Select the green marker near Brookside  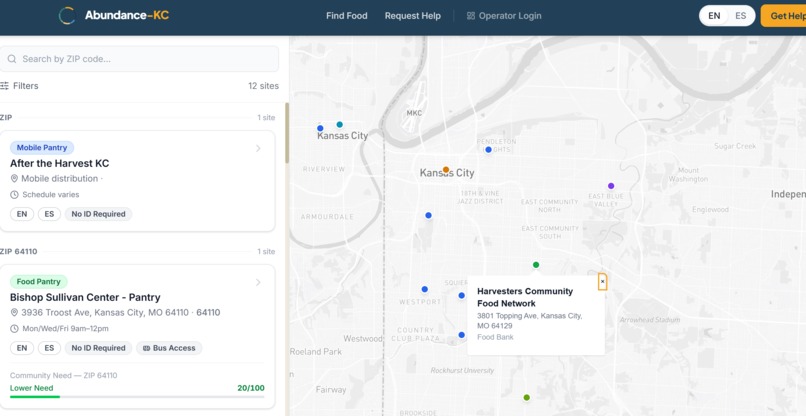(526, 397)
